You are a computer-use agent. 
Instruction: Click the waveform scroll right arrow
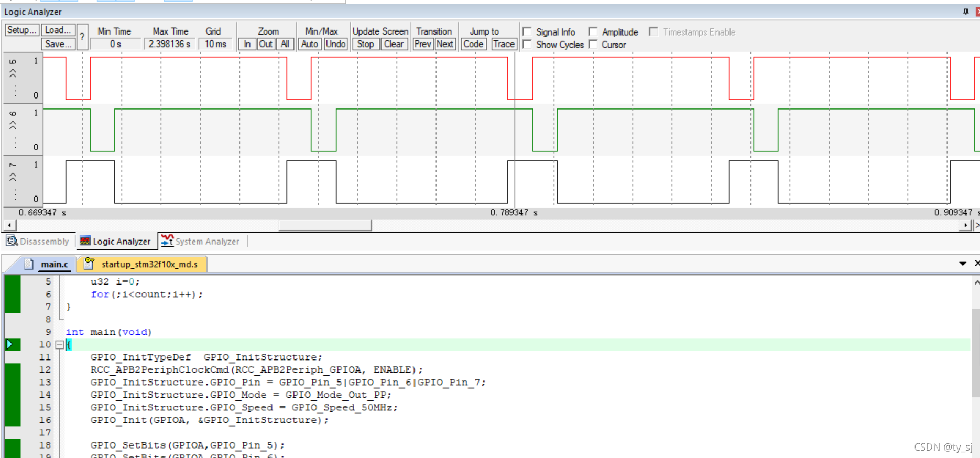click(966, 225)
